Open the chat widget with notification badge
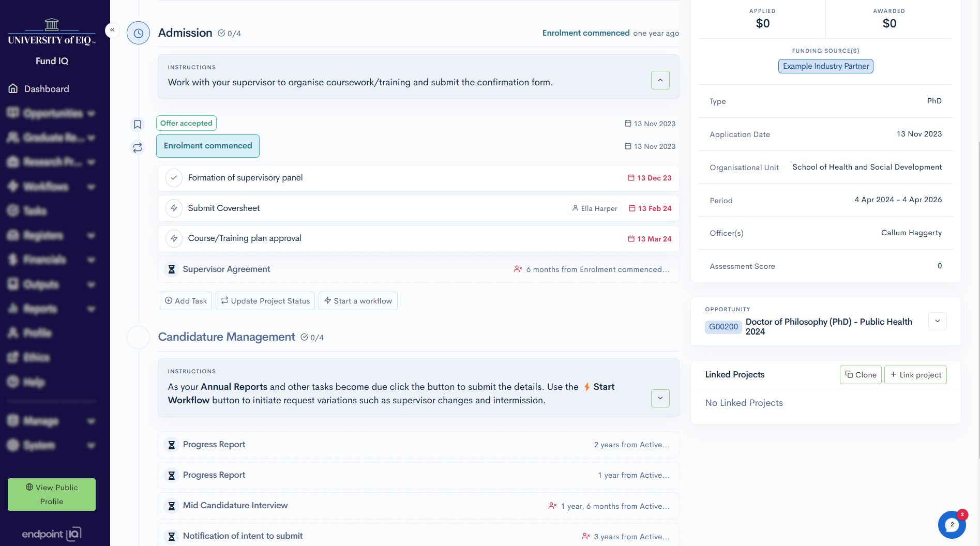This screenshot has height=546, width=980. click(x=952, y=525)
